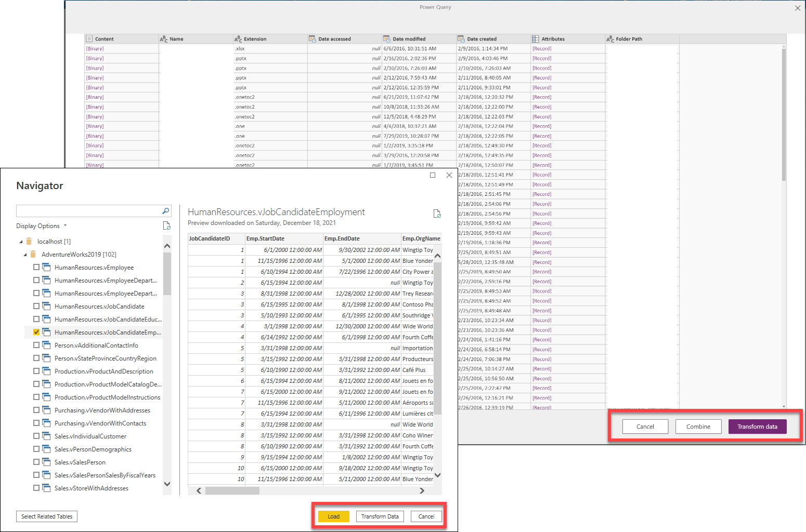
Task: Click the localhost database server icon
Action: (29, 242)
